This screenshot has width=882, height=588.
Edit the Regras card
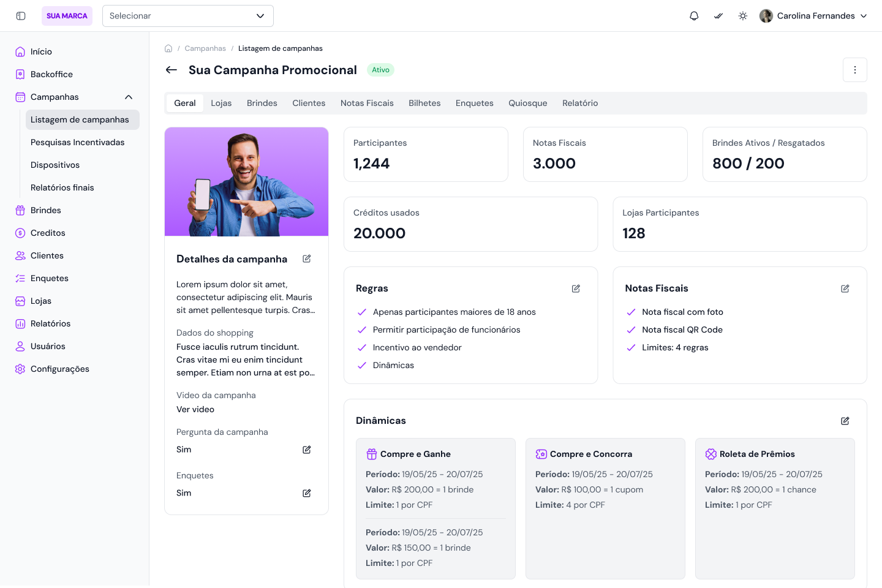pos(576,288)
